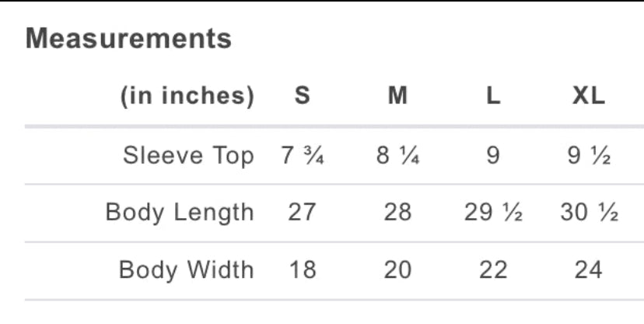Click body length value 28
The width and height of the screenshot is (644, 324).
coord(397,212)
